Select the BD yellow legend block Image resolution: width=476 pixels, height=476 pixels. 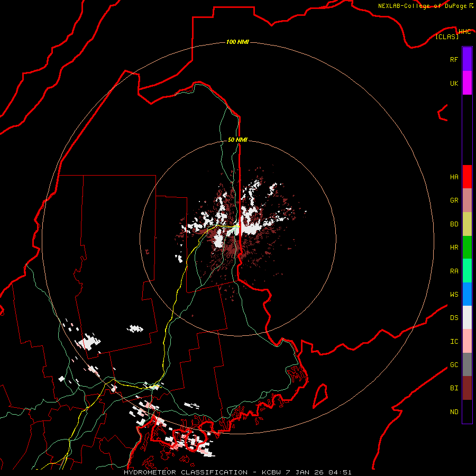pyautogui.click(x=467, y=224)
